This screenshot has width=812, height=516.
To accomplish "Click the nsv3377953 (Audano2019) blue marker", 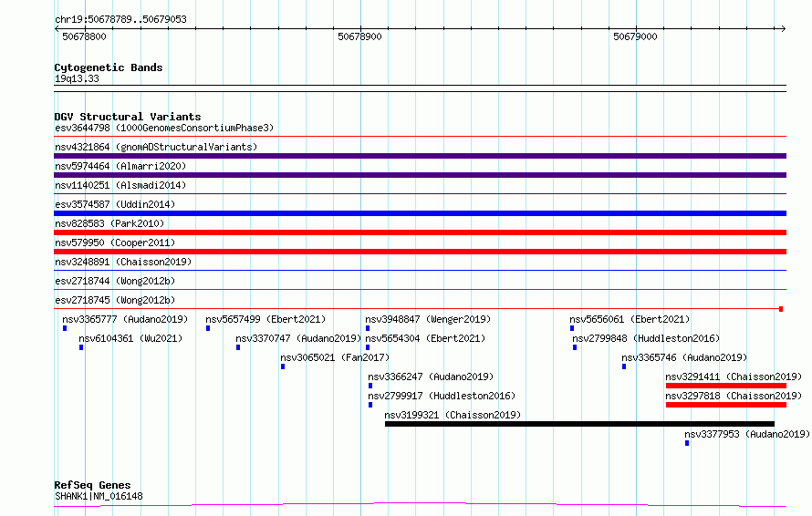I will (x=687, y=443).
